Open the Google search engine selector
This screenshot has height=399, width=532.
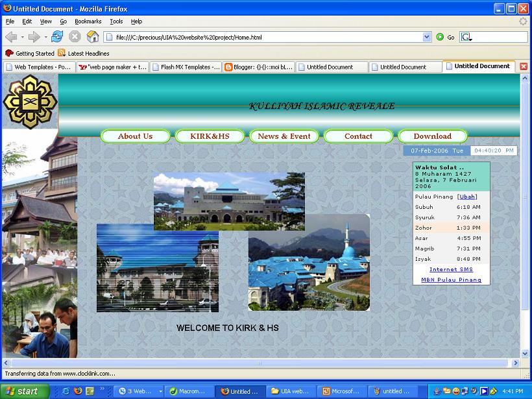(466, 37)
